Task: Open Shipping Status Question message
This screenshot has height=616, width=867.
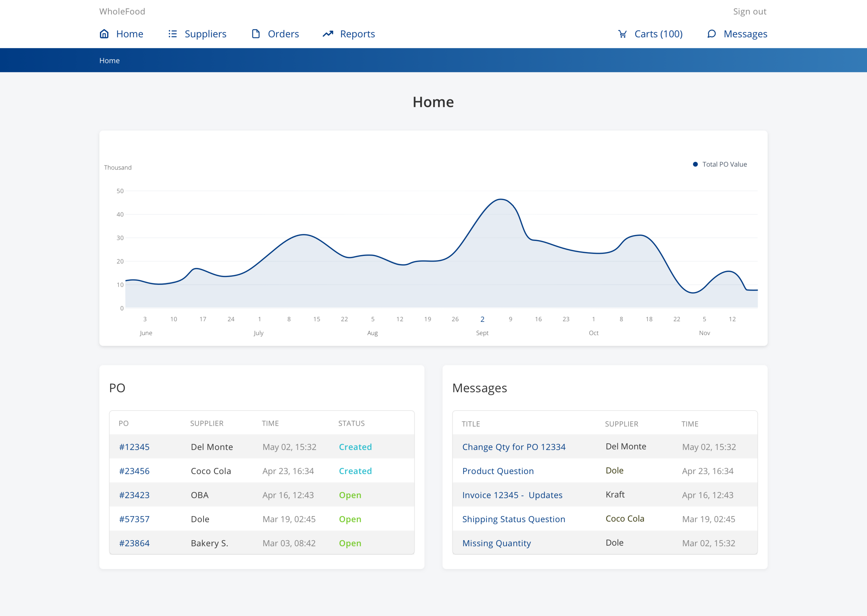Action: (513, 519)
